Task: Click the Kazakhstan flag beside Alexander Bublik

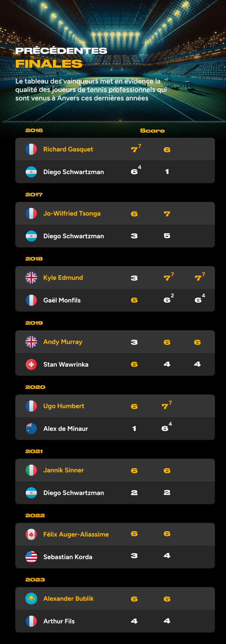Action: tap(31, 598)
